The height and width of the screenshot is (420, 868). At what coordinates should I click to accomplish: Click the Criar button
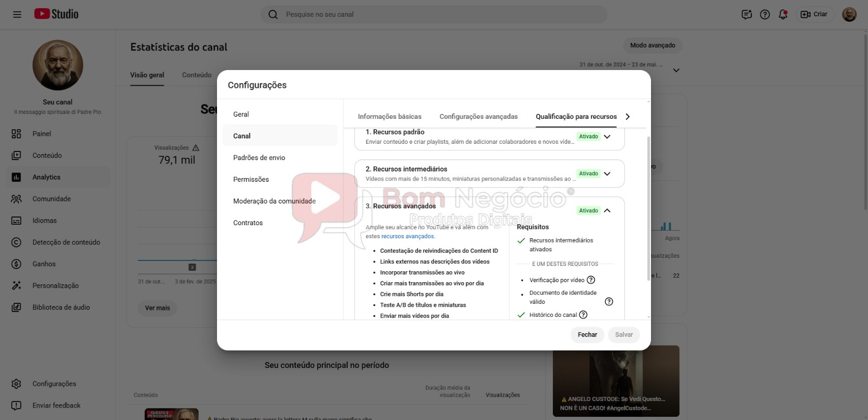(814, 15)
